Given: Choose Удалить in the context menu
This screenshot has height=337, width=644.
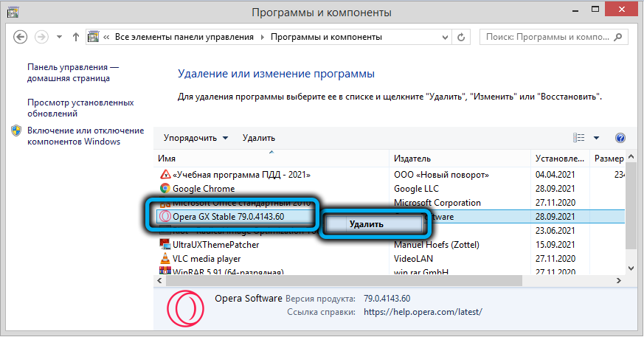Looking at the screenshot, I should (367, 224).
